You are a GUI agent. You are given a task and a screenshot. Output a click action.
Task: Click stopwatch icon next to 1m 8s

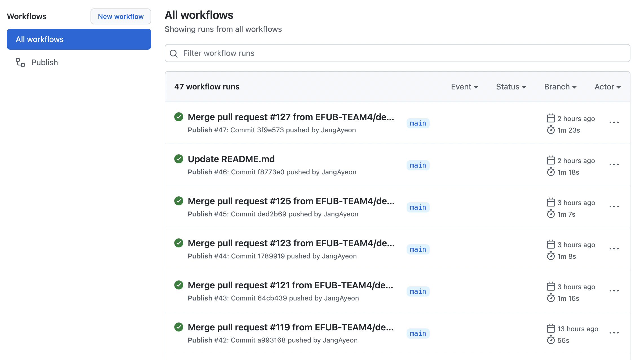(x=551, y=256)
